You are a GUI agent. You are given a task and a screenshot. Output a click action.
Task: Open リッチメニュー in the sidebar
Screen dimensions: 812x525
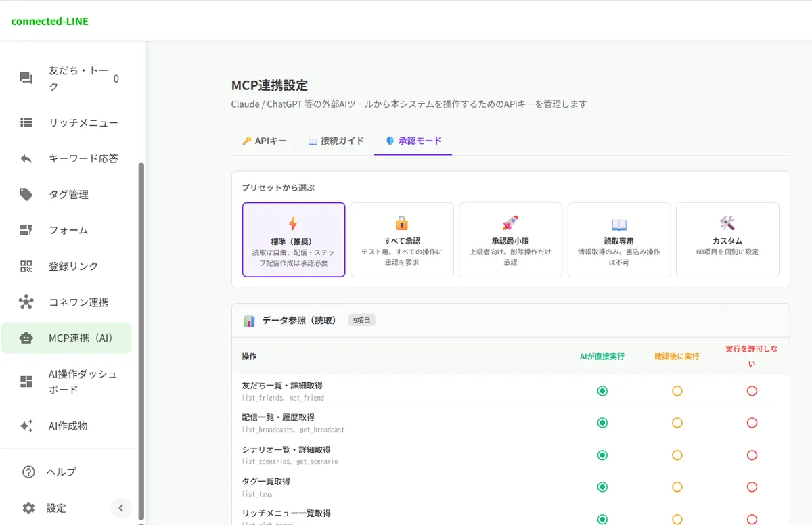click(x=66, y=122)
